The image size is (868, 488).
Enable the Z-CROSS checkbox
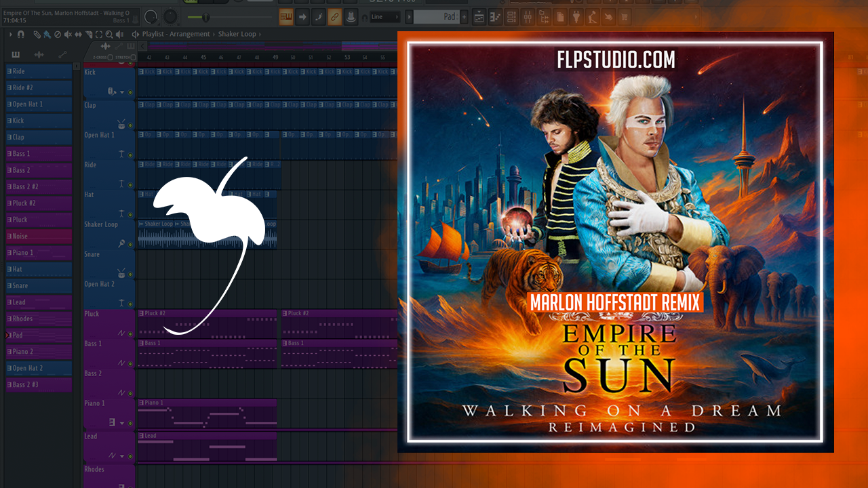[x=110, y=57]
